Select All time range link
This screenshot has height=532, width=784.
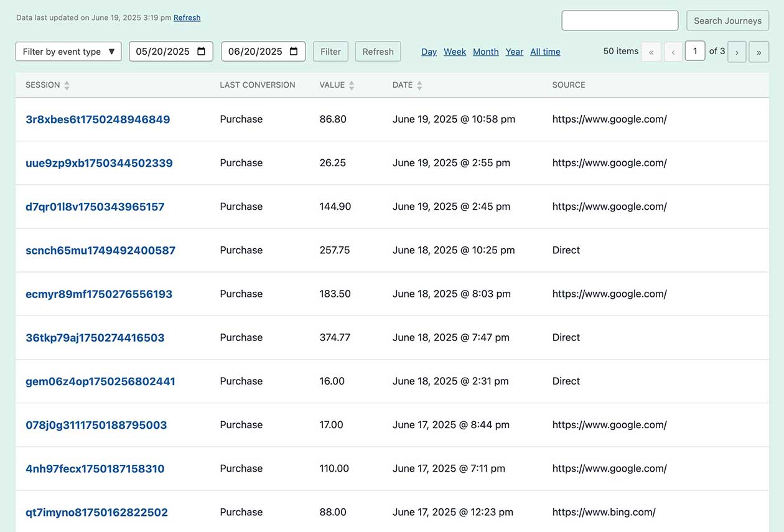[x=545, y=52]
